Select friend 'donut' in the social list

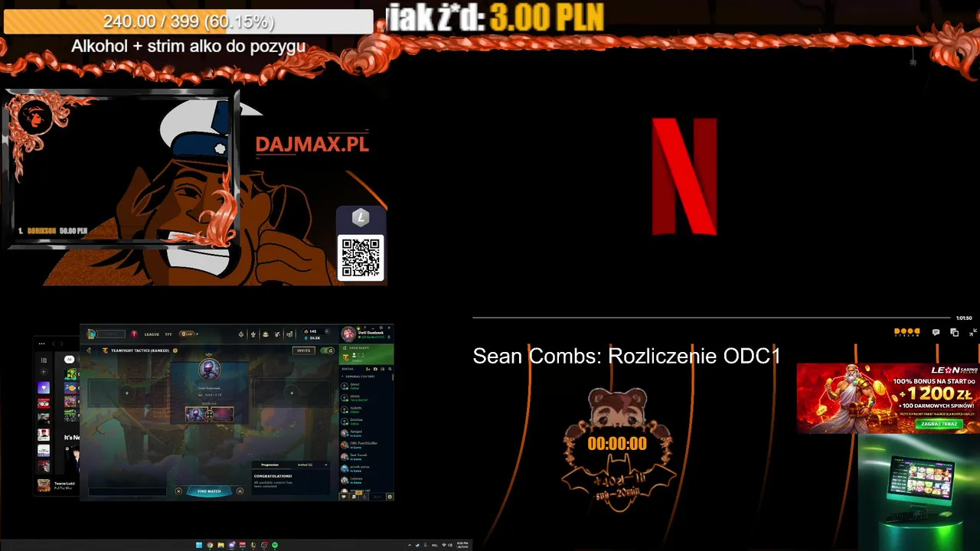tap(367, 386)
